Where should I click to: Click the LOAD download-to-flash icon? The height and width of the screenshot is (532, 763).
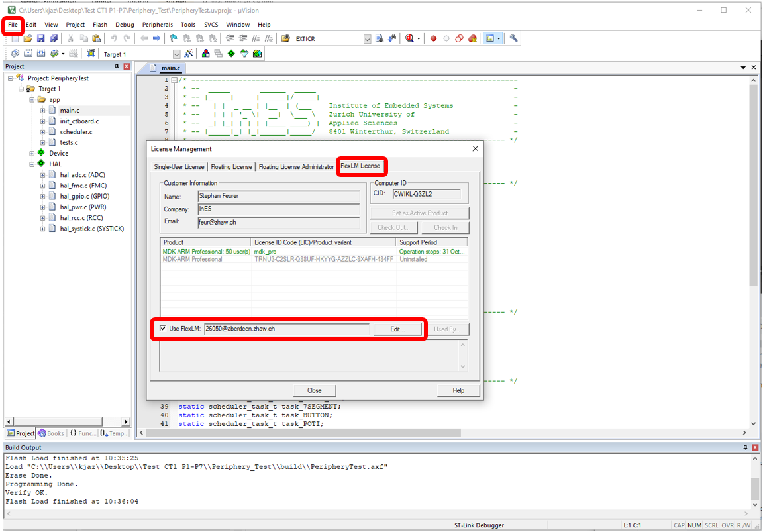click(x=90, y=53)
